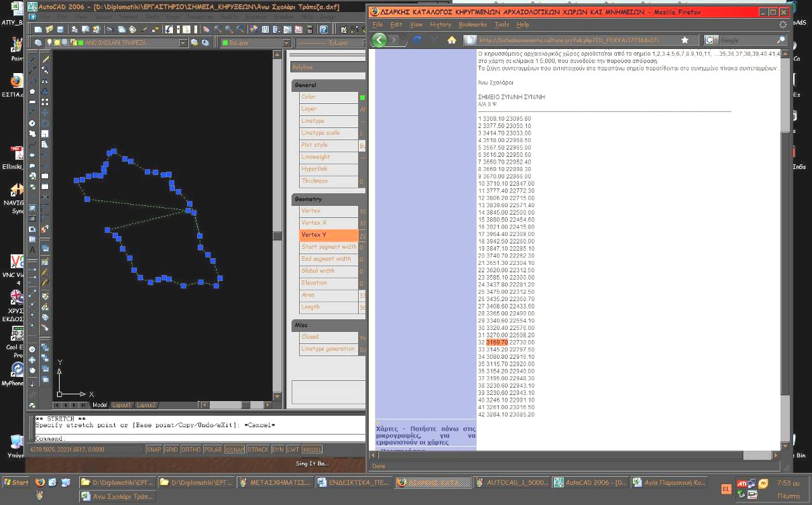Screen dimensions: 812x505
Task: Open the Undo dropdown arrow in AutoCAD toolbar
Action: click(178, 30)
